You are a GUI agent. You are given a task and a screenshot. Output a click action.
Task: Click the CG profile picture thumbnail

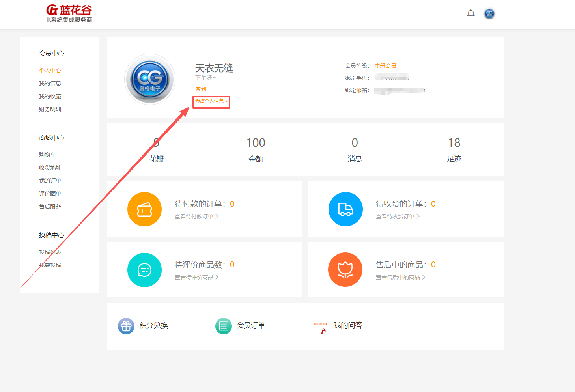tap(150, 79)
